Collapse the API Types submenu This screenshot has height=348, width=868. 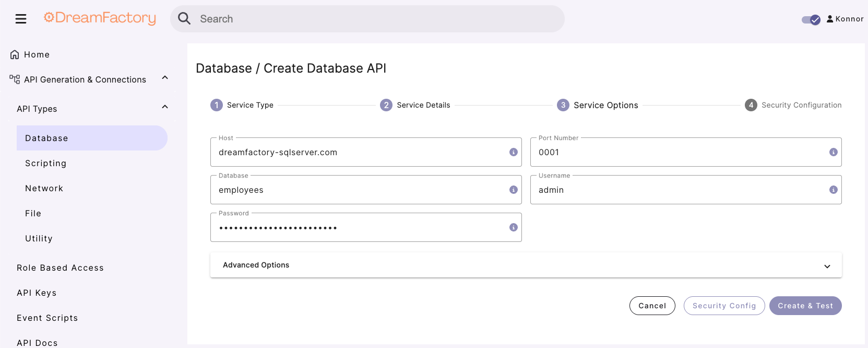point(165,107)
